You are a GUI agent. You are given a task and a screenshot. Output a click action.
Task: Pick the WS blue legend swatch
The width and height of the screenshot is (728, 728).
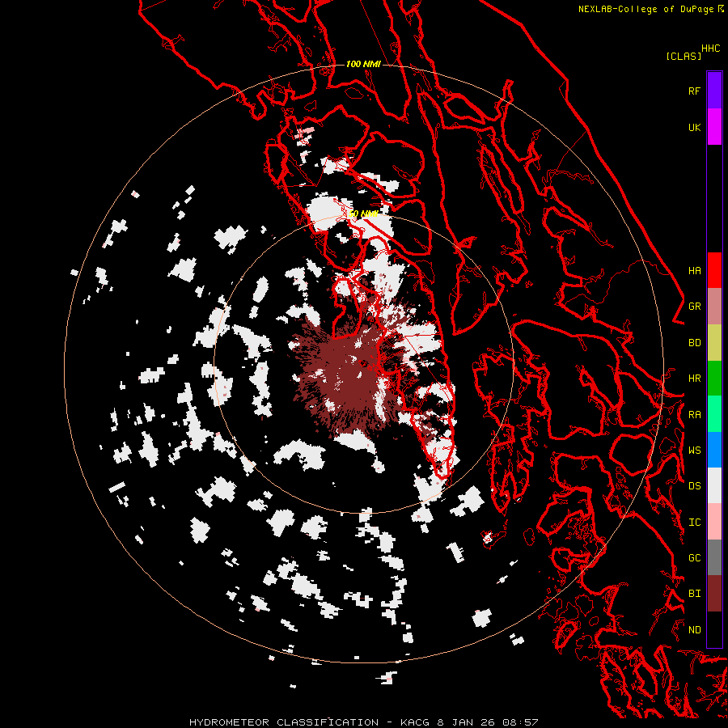click(x=714, y=450)
